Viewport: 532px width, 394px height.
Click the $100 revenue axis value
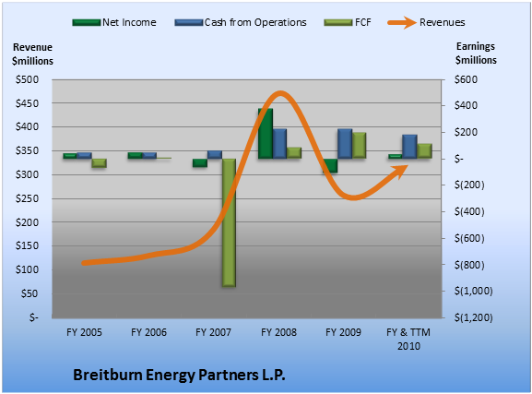pyautogui.click(x=27, y=269)
